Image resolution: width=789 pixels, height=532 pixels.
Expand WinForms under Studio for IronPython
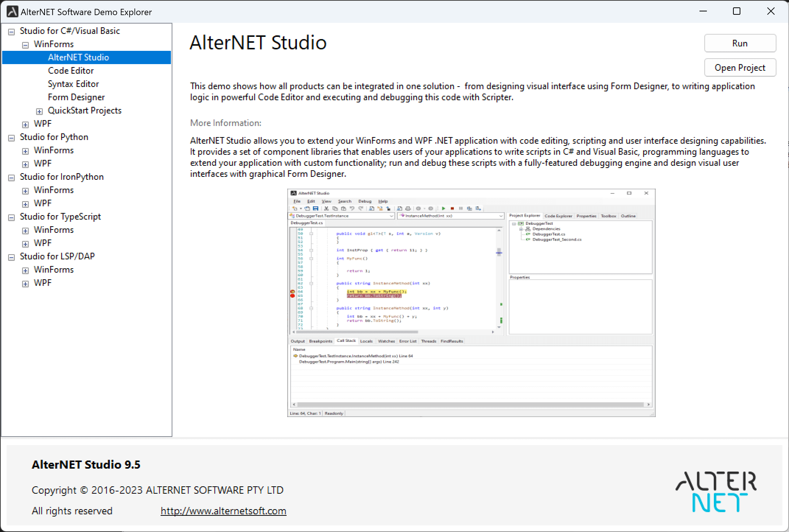(25, 191)
